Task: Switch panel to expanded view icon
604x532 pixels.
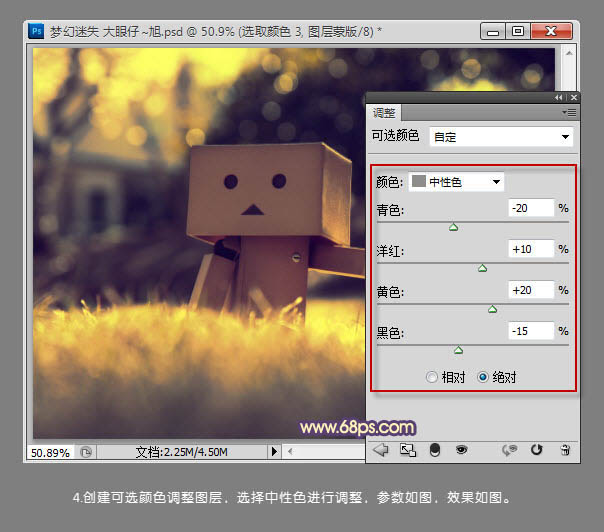Action: [x=407, y=451]
